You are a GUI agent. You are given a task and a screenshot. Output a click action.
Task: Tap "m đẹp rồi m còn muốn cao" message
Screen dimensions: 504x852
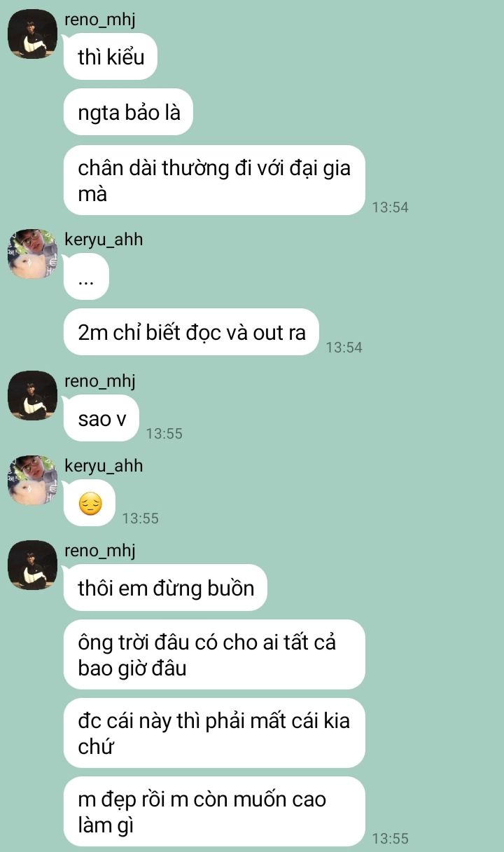(x=214, y=811)
